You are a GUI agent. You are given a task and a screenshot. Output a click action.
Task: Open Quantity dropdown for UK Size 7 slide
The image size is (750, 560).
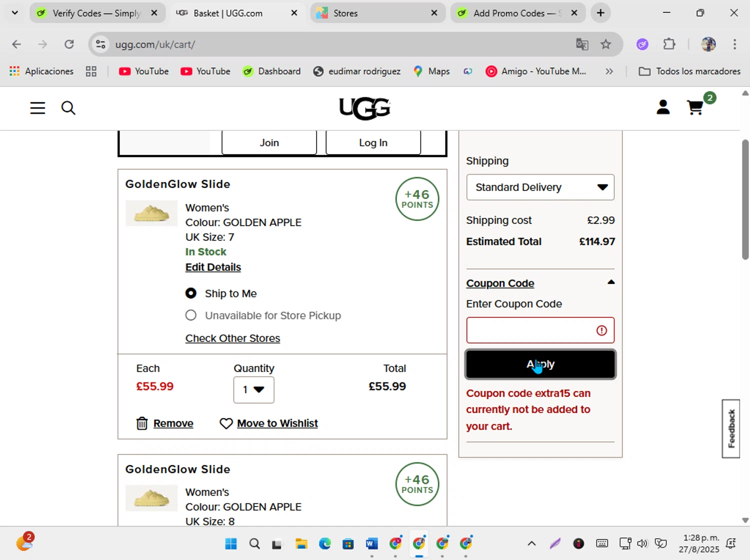253,390
